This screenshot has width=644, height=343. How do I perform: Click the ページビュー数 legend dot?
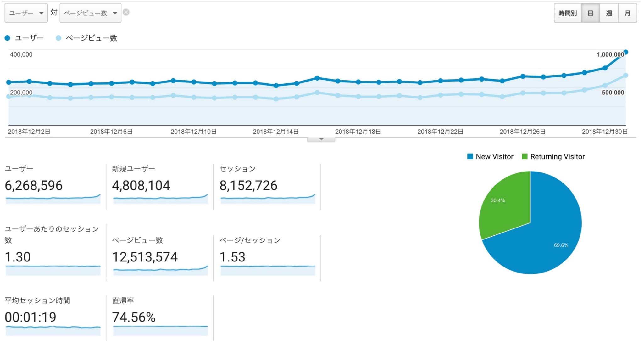click(58, 38)
